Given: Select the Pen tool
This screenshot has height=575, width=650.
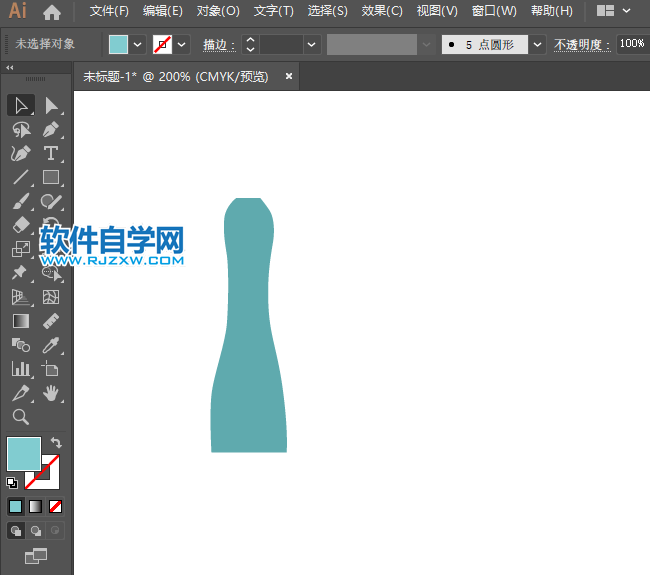Looking at the screenshot, I should (51, 129).
